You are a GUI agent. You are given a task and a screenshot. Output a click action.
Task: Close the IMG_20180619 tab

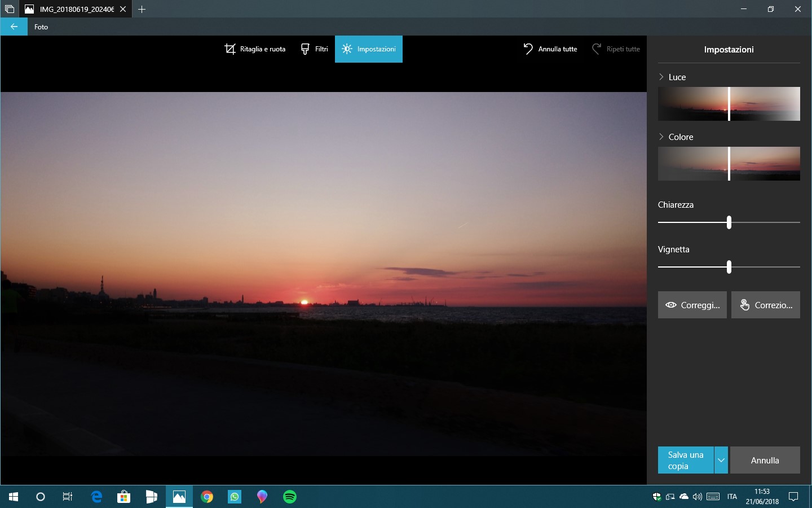(x=123, y=9)
